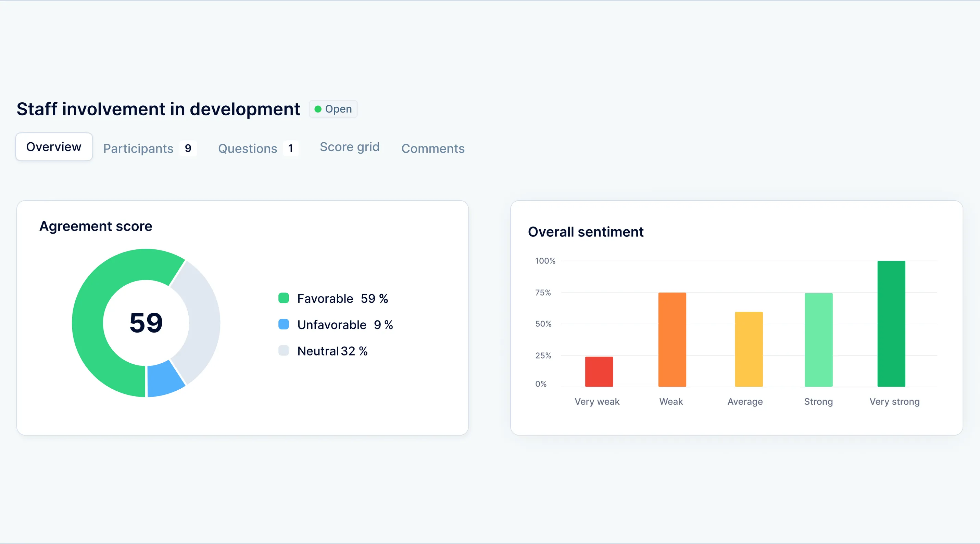Click the agreement score value 59

pos(146,322)
